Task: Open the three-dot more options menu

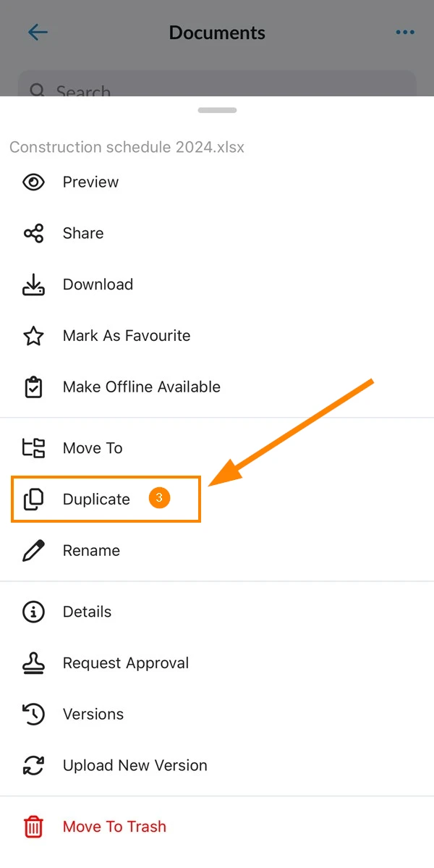Action: pos(405,33)
